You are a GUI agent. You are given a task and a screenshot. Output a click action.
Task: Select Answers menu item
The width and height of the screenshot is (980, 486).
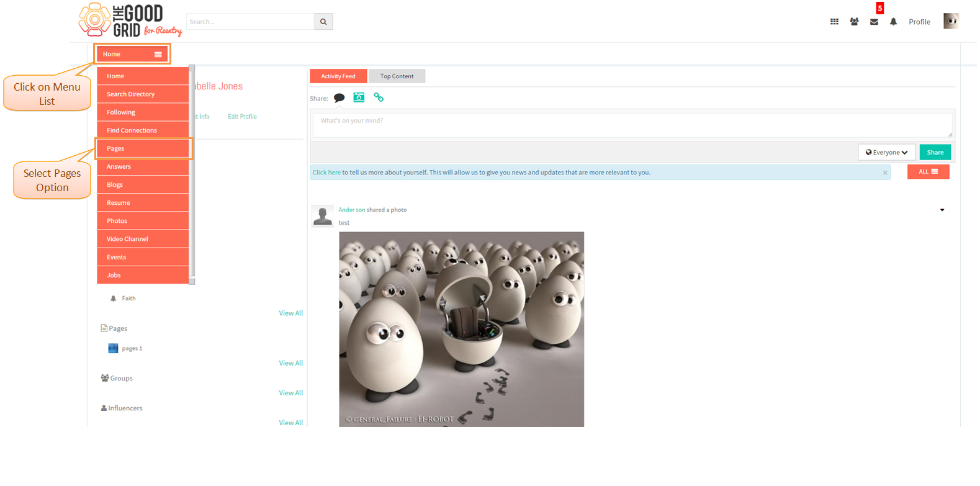(x=143, y=166)
